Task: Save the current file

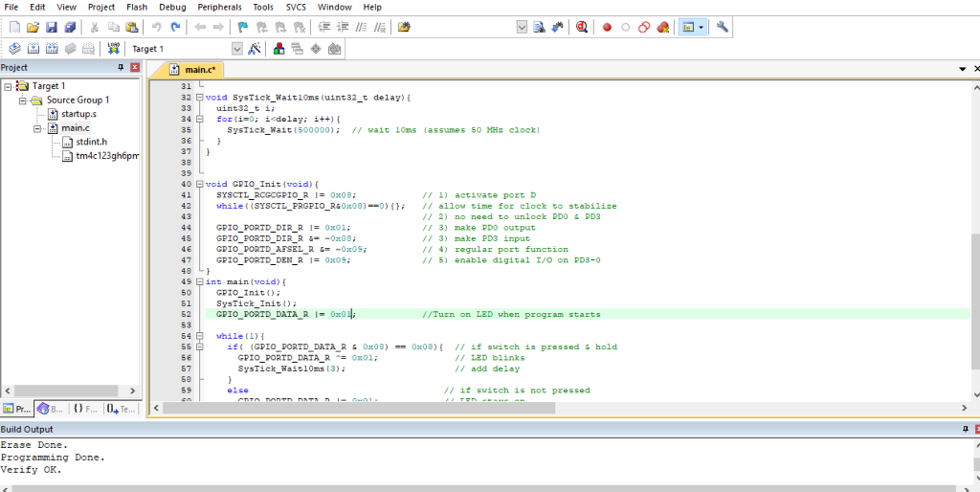Action: (52, 27)
